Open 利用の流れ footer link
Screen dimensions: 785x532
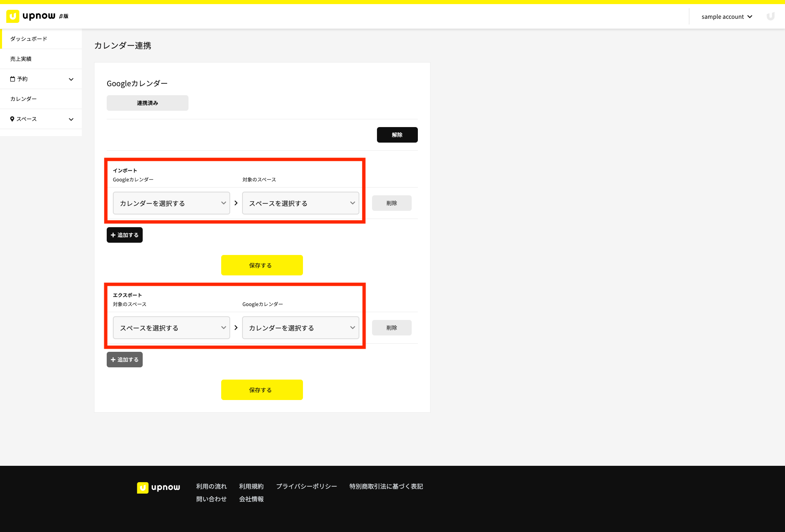tap(211, 486)
